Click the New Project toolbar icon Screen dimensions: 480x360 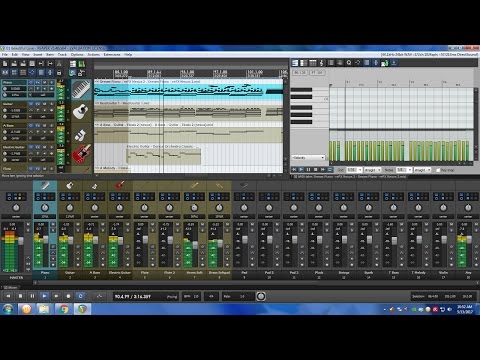point(5,63)
